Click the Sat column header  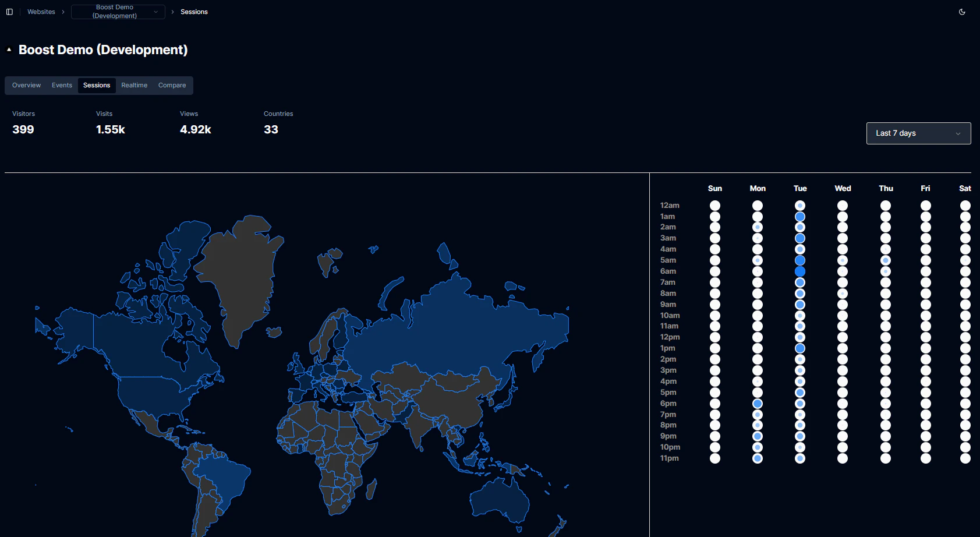tap(965, 188)
